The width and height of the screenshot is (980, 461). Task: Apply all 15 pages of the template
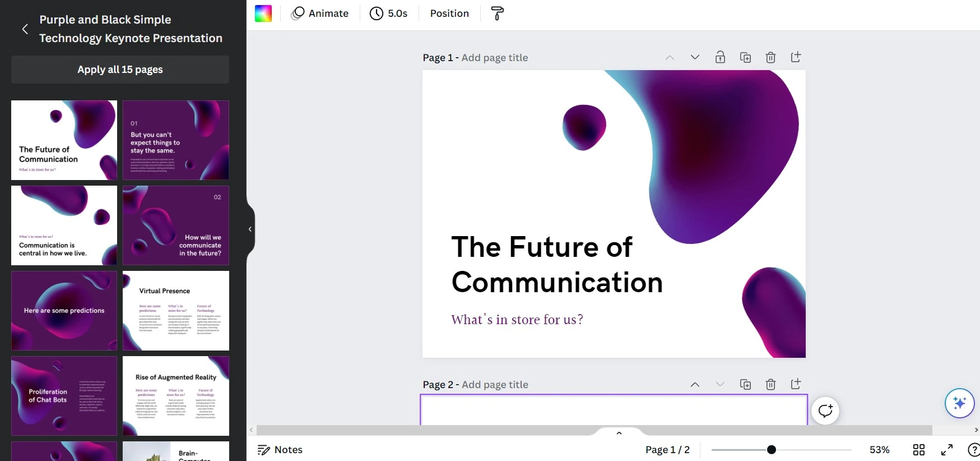click(120, 70)
